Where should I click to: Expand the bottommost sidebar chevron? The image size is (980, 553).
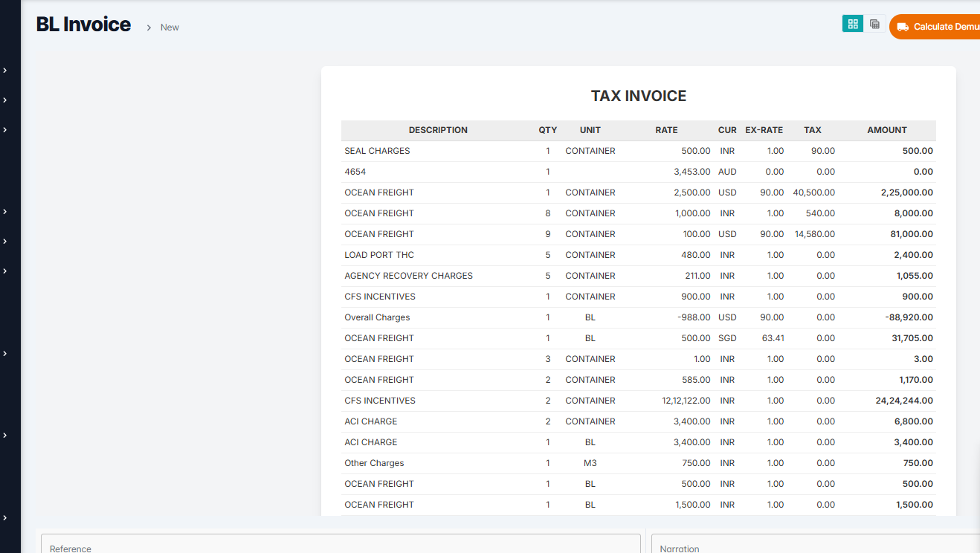point(5,517)
